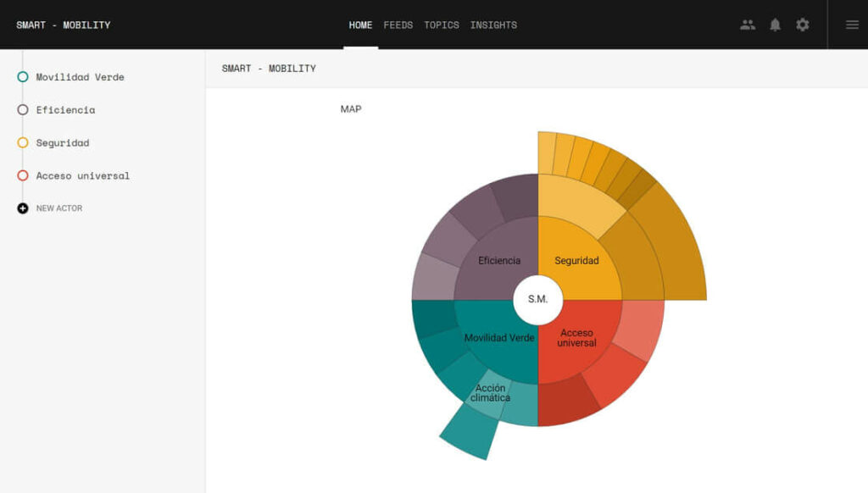Open Seguridad in the sidebar

pyautogui.click(x=63, y=143)
